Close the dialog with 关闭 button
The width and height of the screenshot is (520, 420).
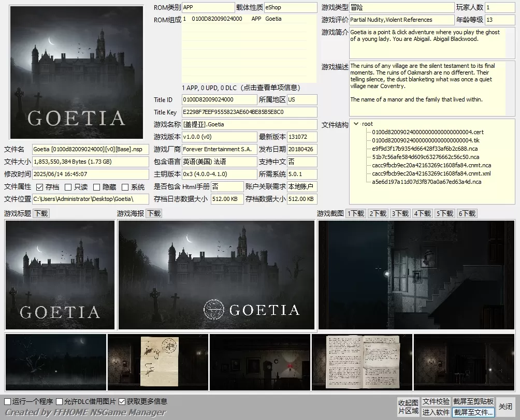click(505, 407)
